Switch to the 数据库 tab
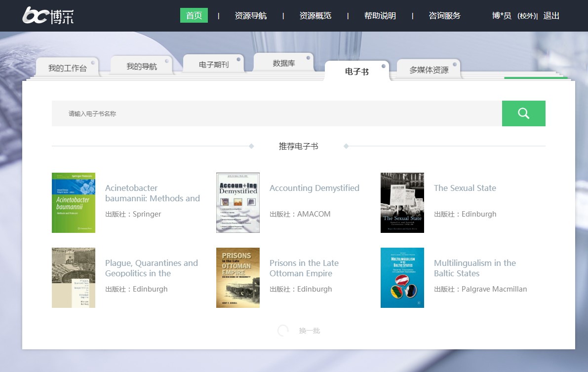 (284, 63)
